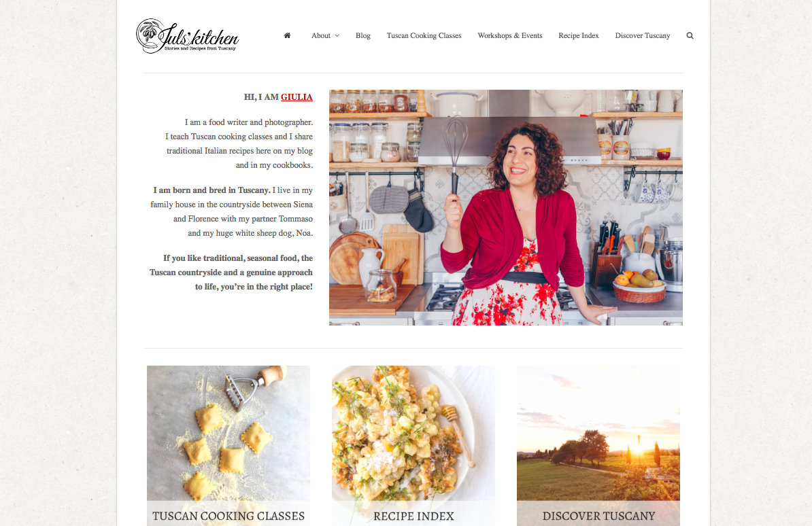Go to the Blog page
812x526 pixels.
tap(363, 36)
